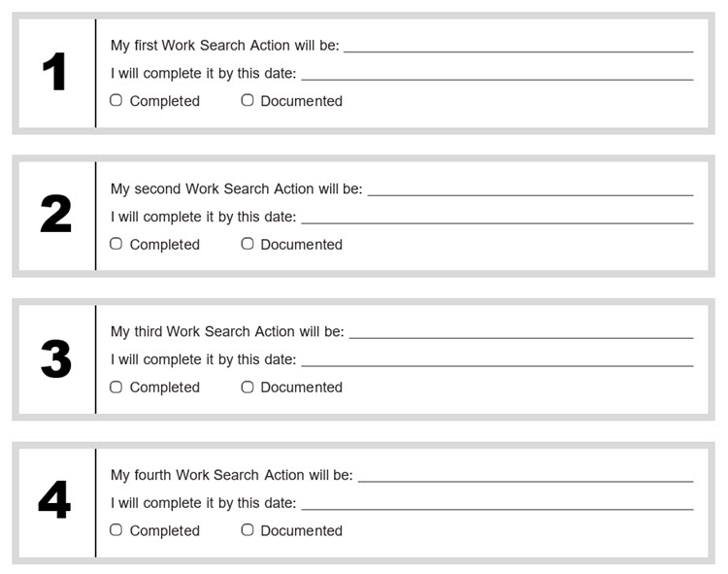Select the large number 3 label
Image resolution: width=728 pixels, height=574 pixels.
pyautogui.click(x=55, y=359)
